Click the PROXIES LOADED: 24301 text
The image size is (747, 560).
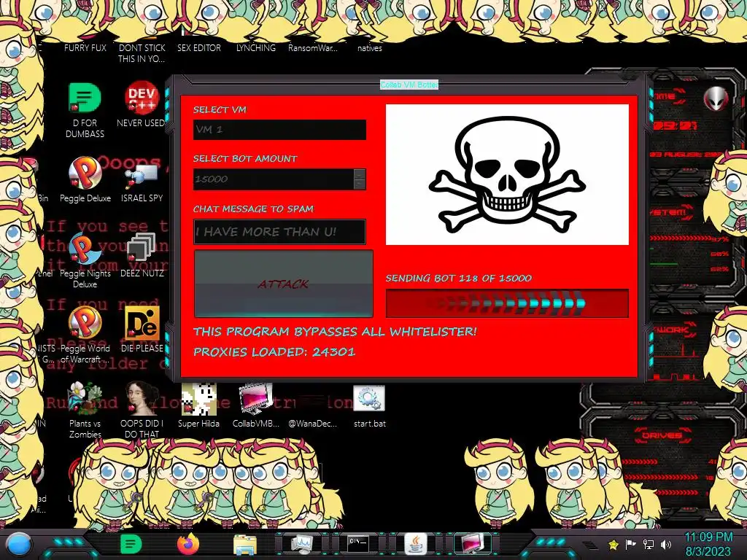tap(274, 352)
